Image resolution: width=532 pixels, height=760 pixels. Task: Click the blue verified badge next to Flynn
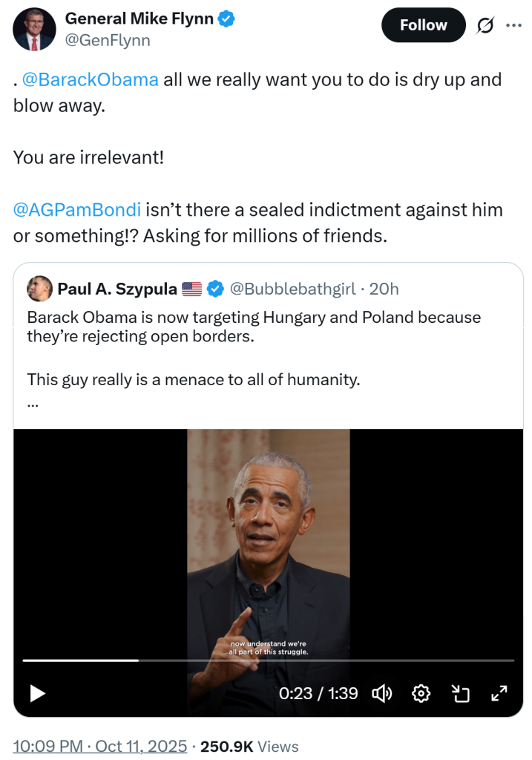tap(226, 19)
